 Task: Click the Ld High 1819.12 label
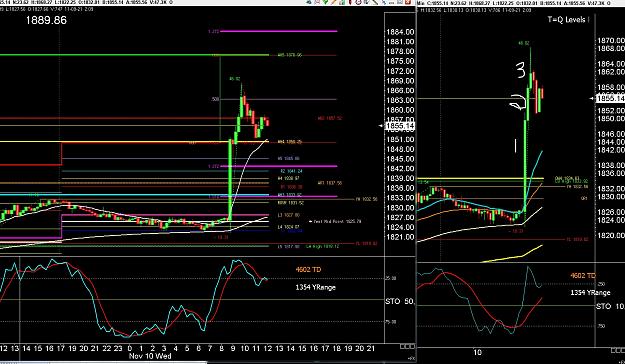tap(322, 246)
